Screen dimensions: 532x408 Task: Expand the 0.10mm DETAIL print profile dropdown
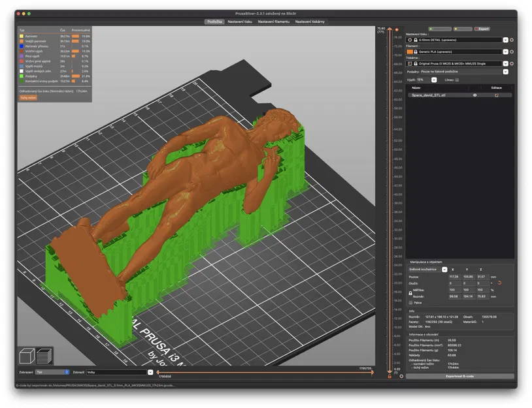coord(506,40)
